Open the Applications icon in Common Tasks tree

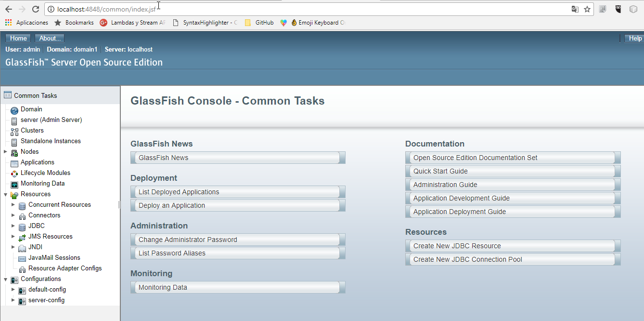tap(14, 162)
